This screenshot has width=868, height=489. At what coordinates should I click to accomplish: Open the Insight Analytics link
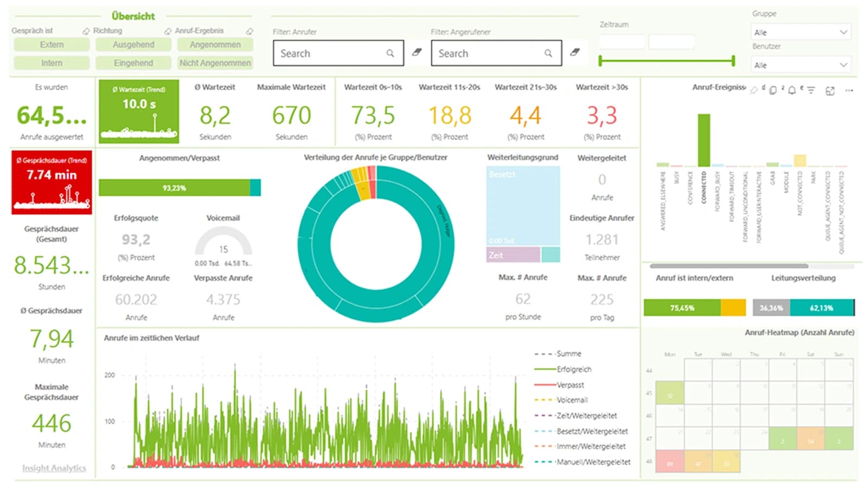pos(54,468)
